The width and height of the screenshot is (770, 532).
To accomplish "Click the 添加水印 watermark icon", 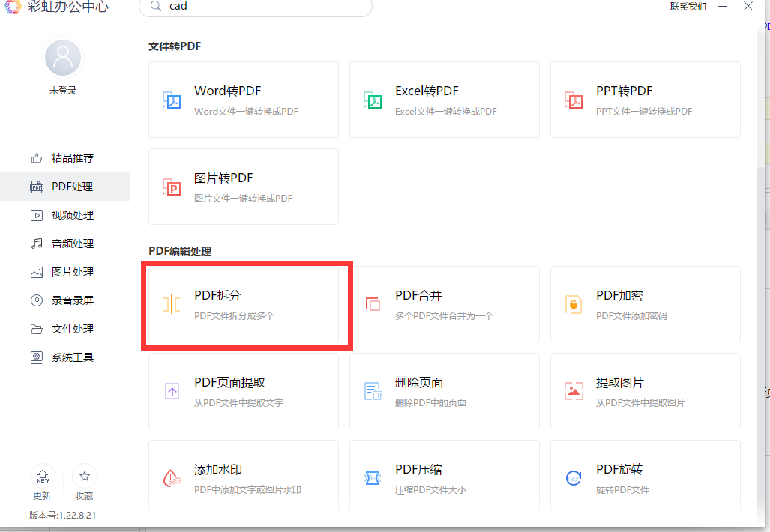I will click(172, 478).
